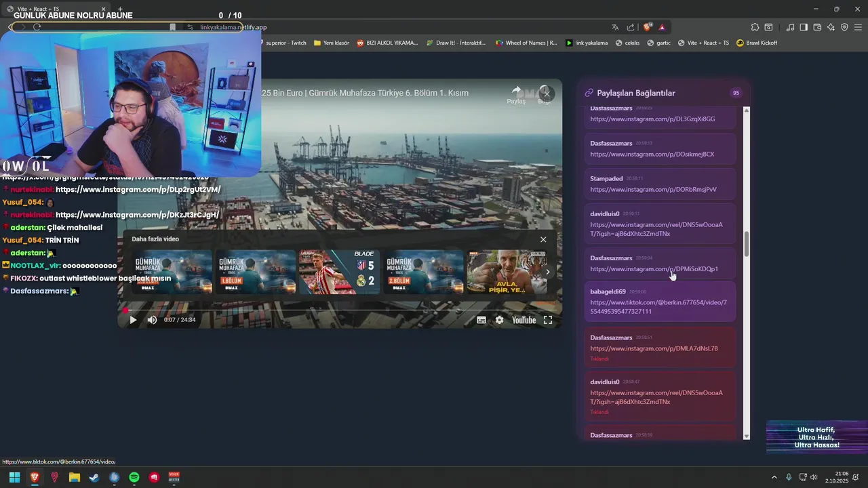This screenshot has height=488, width=868.
Task: Reload the page
Action: pos(37,27)
